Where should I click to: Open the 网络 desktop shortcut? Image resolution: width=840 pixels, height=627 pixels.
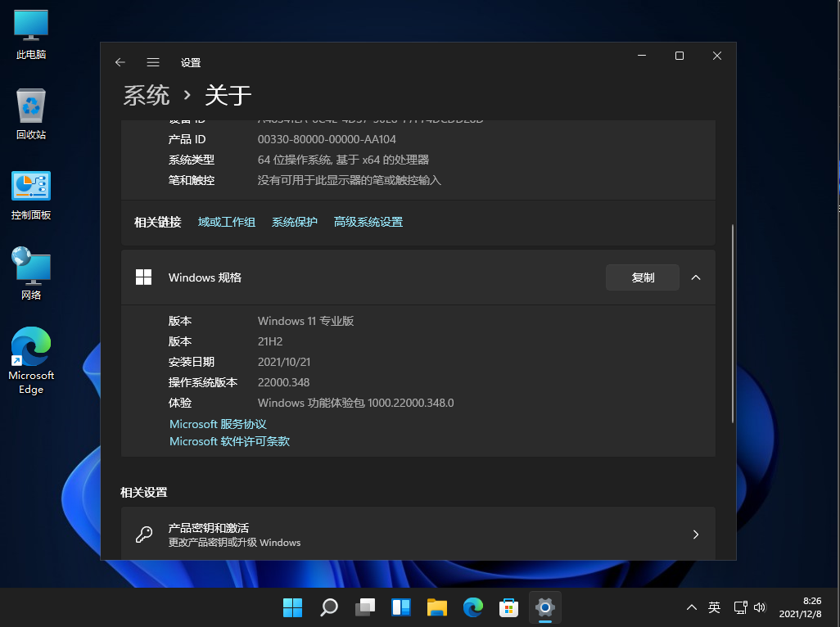[30, 270]
